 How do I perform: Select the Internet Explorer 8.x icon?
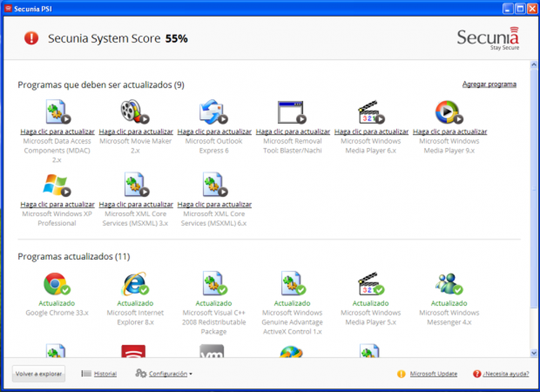click(135, 283)
